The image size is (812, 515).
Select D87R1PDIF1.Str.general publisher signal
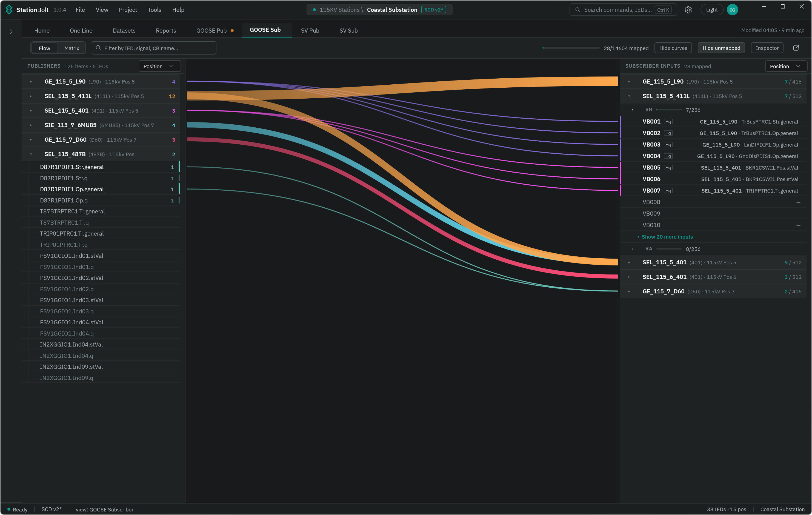click(101, 167)
